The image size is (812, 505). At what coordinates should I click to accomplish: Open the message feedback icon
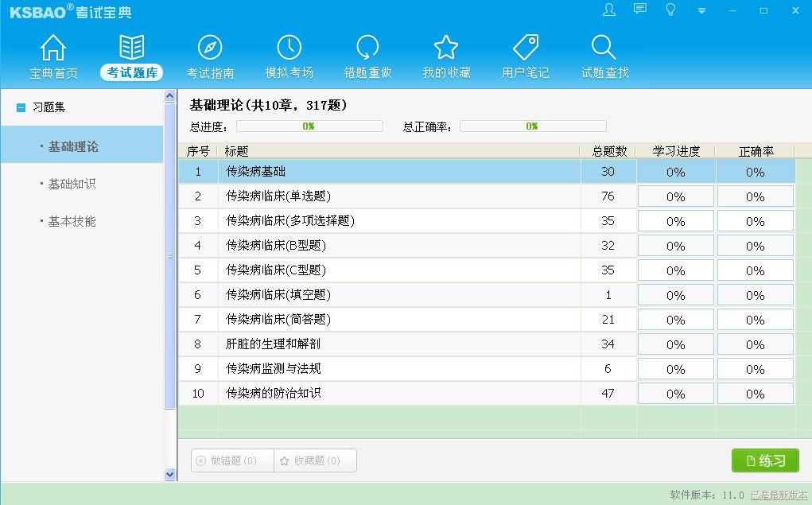(x=640, y=10)
